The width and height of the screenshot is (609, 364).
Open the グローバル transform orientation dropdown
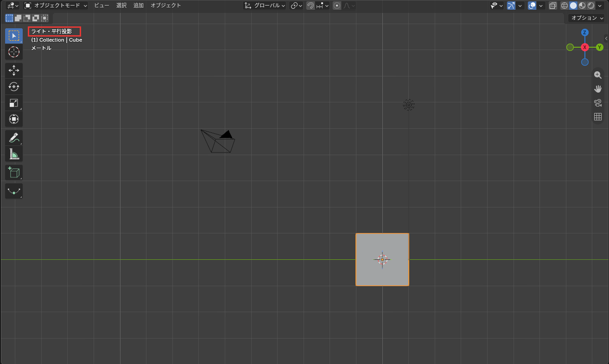[x=265, y=6]
